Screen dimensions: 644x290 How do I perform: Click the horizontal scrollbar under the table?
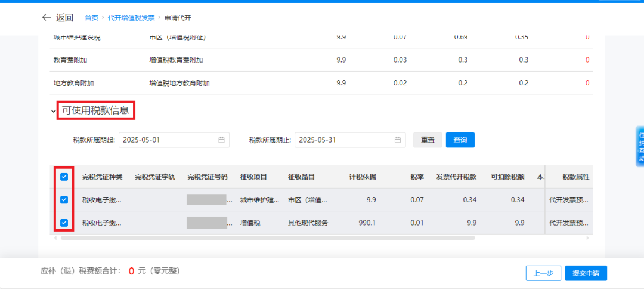pyautogui.click(x=268, y=238)
